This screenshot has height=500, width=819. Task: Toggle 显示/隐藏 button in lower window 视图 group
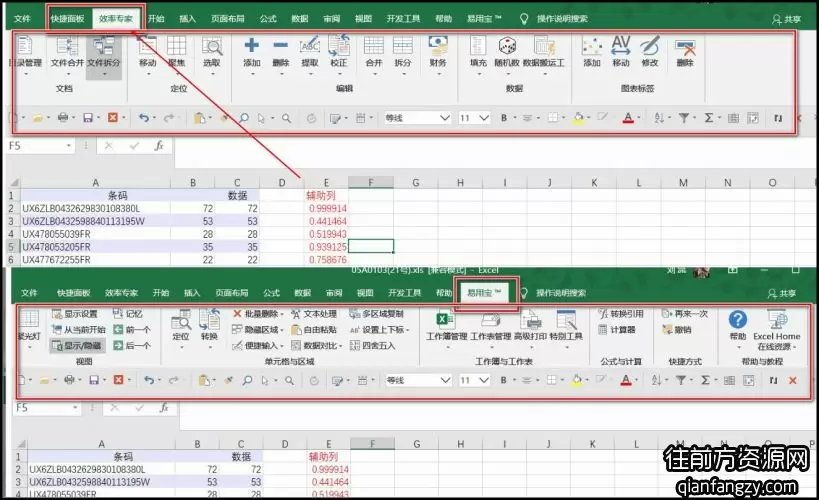[x=77, y=345]
